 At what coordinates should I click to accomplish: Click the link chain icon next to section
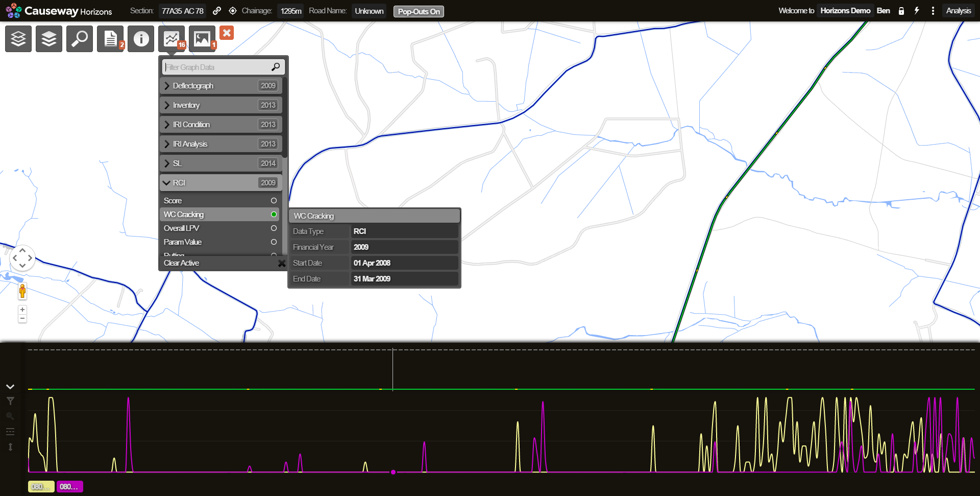[x=217, y=11]
